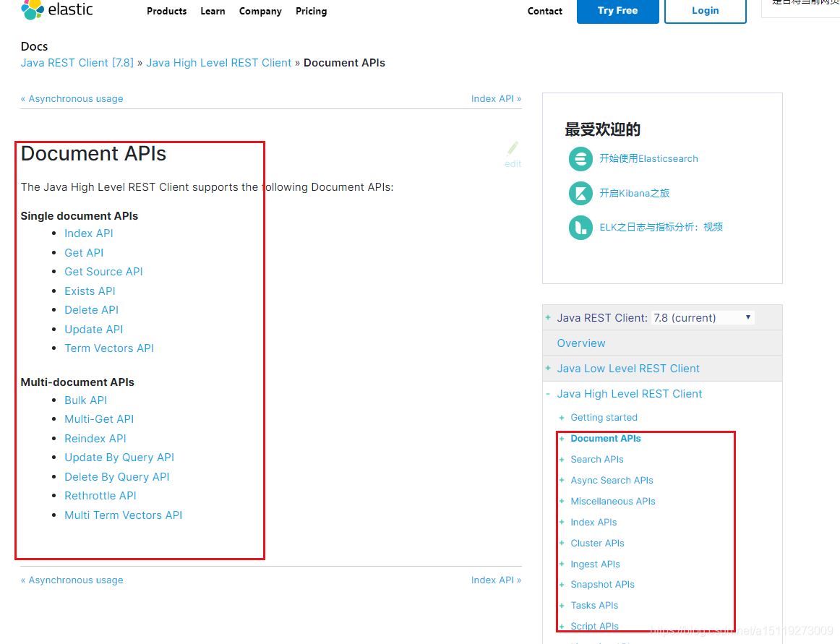Viewport: 840px width, 644px height.
Task: Open the Get Source API link
Action: click(104, 272)
